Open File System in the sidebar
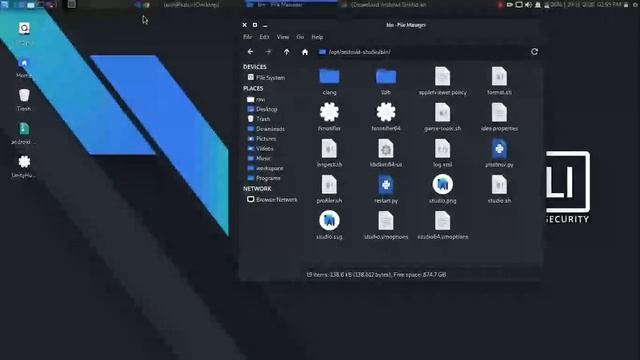Screen dimensions: 640x360 (266, 77)
